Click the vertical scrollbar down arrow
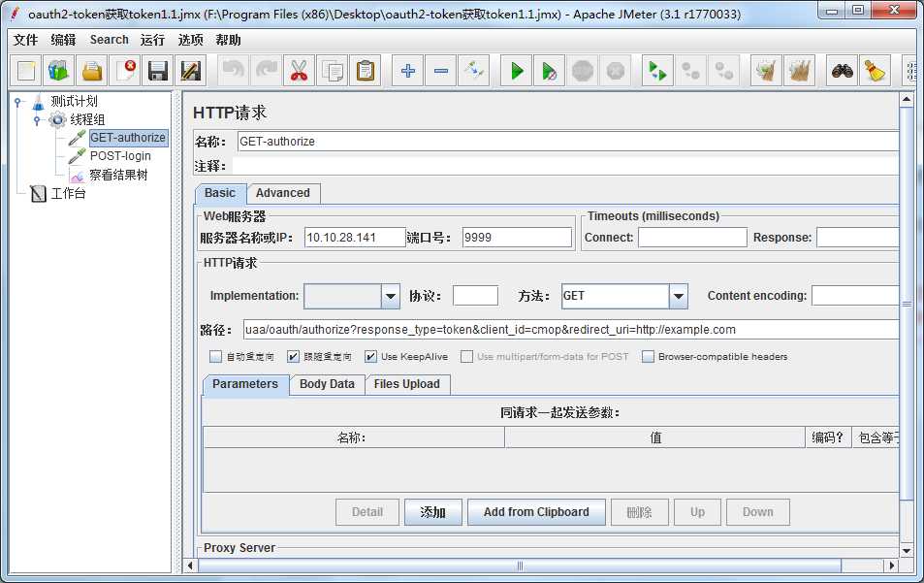The width and height of the screenshot is (924, 583). [907, 551]
